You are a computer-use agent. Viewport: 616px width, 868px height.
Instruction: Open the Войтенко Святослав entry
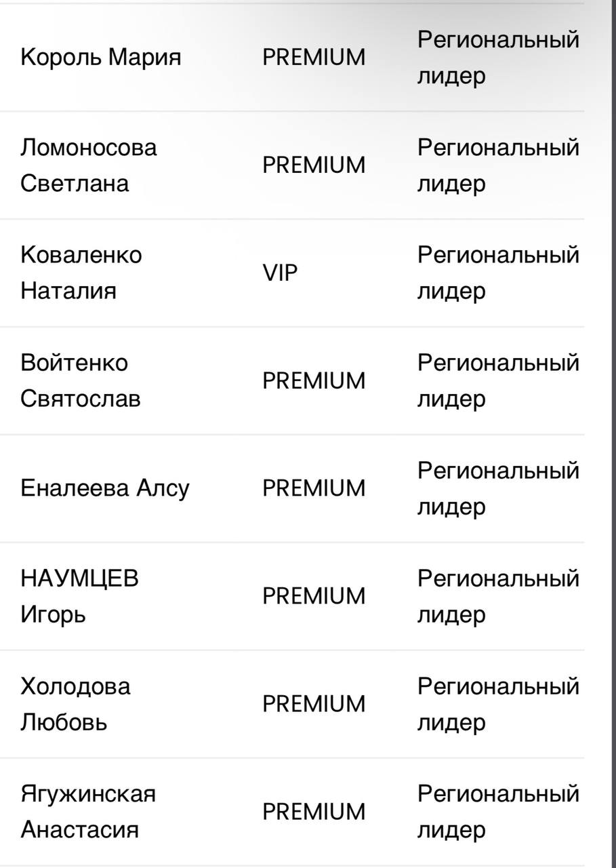tap(81, 381)
